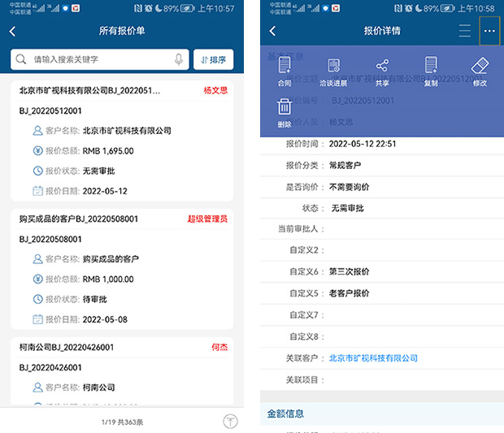Image resolution: width=504 pixels, height=433 pixels.
Task: Focus the 请输入搜索关键字 search field
Action: point(100,59)
